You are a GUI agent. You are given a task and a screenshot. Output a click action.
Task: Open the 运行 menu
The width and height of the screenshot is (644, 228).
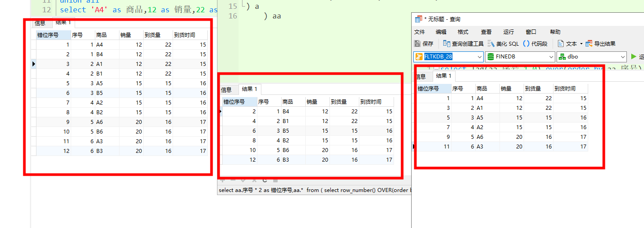509,32
